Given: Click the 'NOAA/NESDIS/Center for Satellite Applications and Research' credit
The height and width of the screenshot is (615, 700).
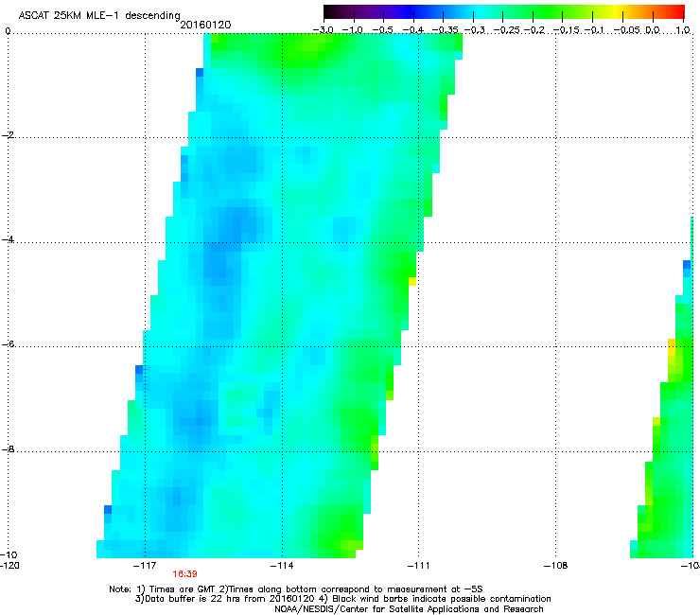Looking at the screenshot, I should pos(409,609).
